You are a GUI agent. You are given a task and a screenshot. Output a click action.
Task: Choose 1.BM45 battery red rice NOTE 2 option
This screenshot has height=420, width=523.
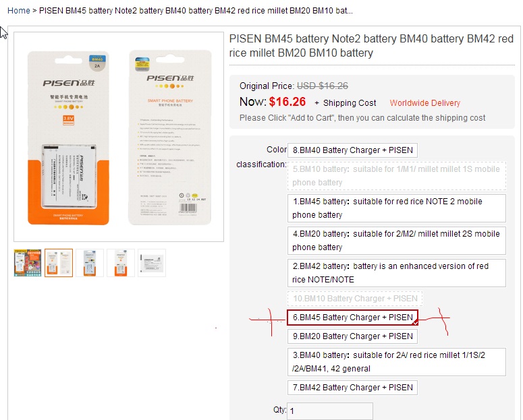(397, 208)
